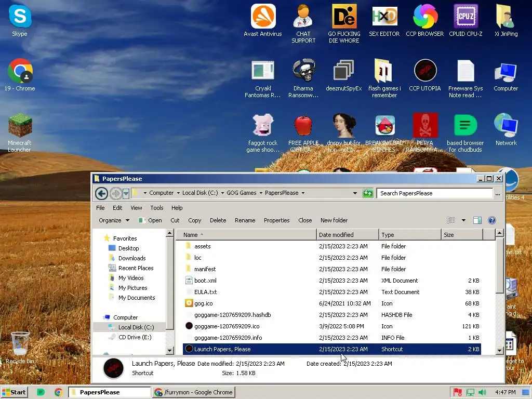Click the volume speaker tray icon
This screenshot has height=399, width=532.
[482, 393]
